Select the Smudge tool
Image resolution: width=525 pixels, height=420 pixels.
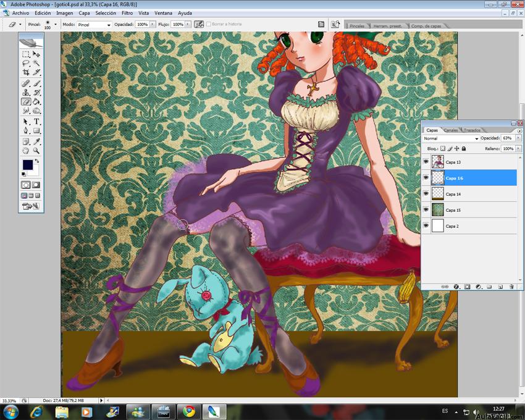click(x=26, y=111)
